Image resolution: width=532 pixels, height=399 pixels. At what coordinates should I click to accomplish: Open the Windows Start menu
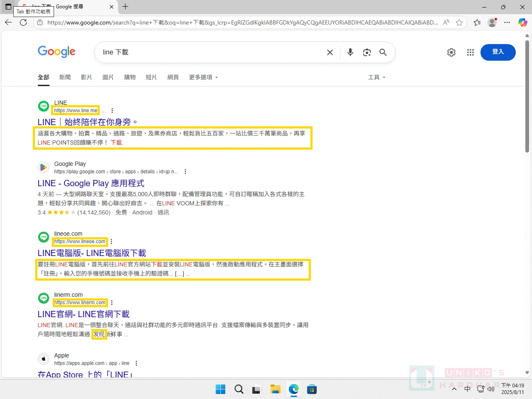[221, 389]
